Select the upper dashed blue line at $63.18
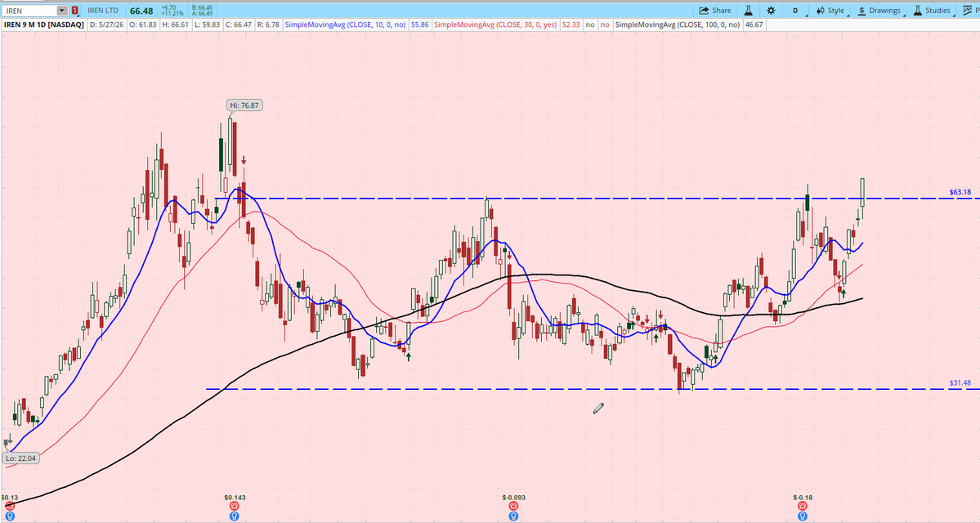 pyautogui.click(x=597, y=199)
